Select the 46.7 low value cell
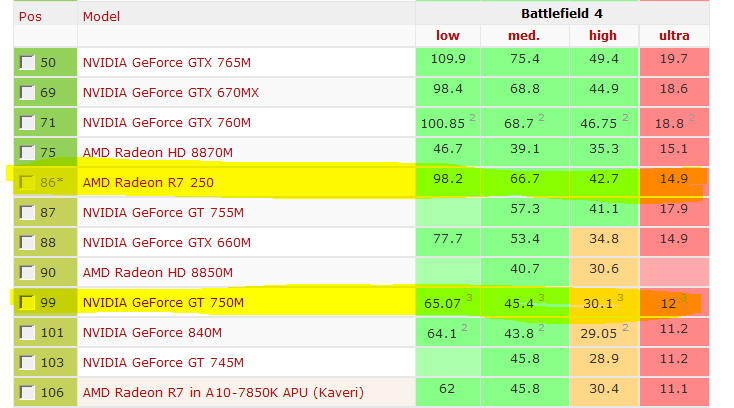This screenshot has height=408, width=734. [x=448, y=152]
